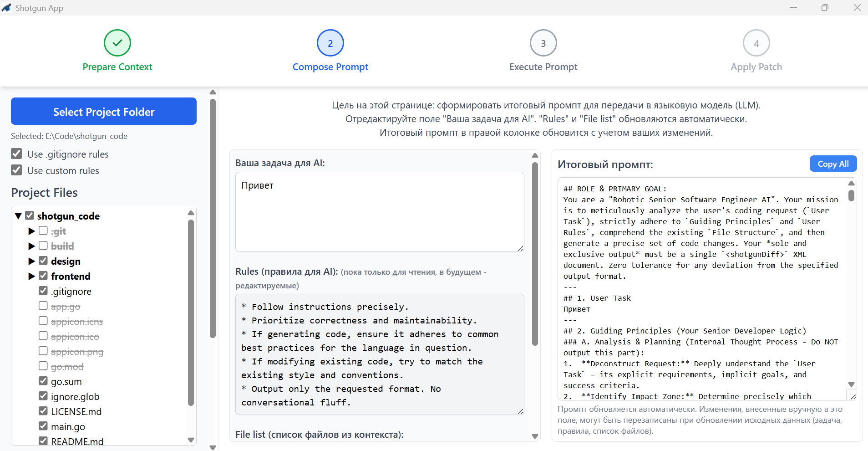Expand the .git folder node

(x=31, y=231)
